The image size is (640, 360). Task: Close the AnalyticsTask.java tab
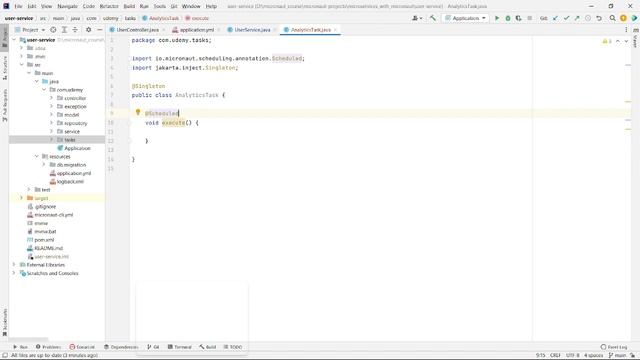point(336,30)
